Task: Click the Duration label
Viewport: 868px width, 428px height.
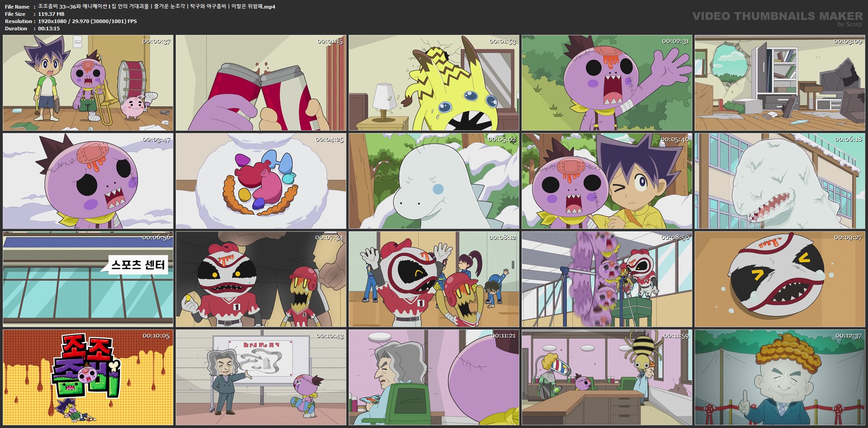Action: point(16,29)
